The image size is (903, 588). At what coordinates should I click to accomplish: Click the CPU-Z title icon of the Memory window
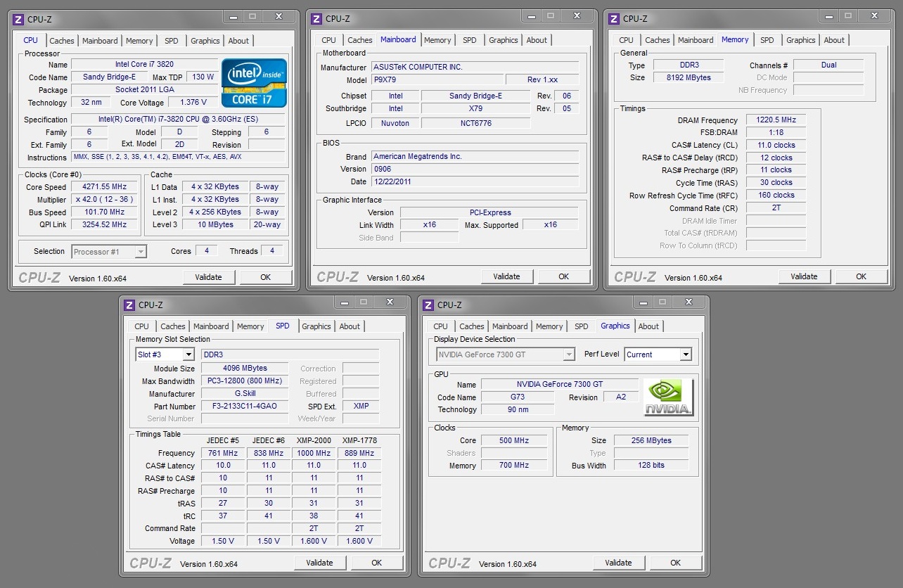click(x=614, y=19)
